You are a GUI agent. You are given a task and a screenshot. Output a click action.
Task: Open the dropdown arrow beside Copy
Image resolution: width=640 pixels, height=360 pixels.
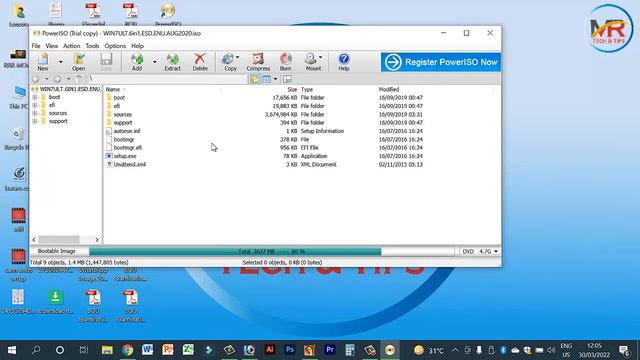coord(238,58)
